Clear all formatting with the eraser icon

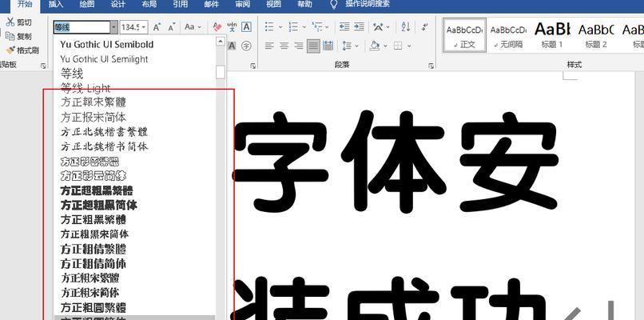(x=217, y=27)
